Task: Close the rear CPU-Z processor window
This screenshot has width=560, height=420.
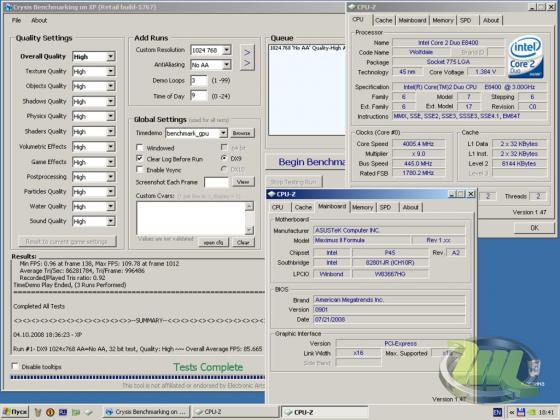Action: click(x=551, y=7)
